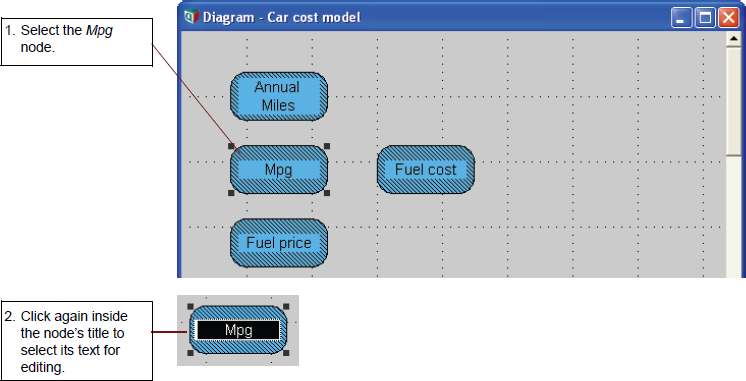This screenshot has height=381, width=746.
Task: Select the Annual Miles node
Action: tap(279, 96)
